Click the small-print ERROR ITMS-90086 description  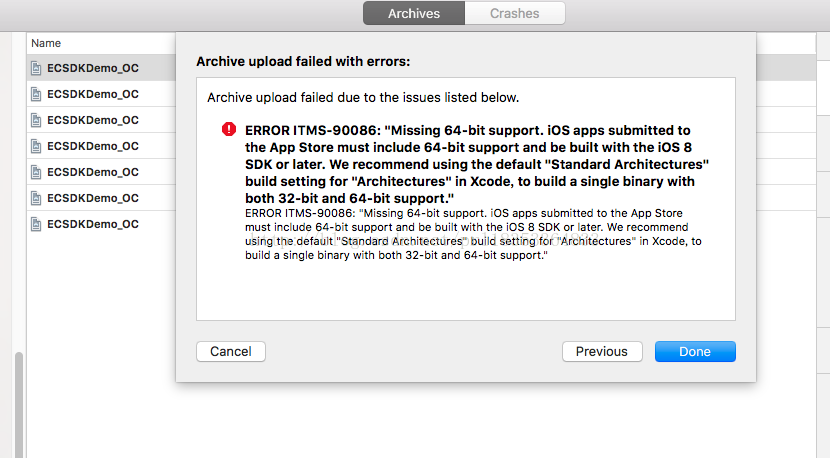pyautogui.click(x=473, y=234)
